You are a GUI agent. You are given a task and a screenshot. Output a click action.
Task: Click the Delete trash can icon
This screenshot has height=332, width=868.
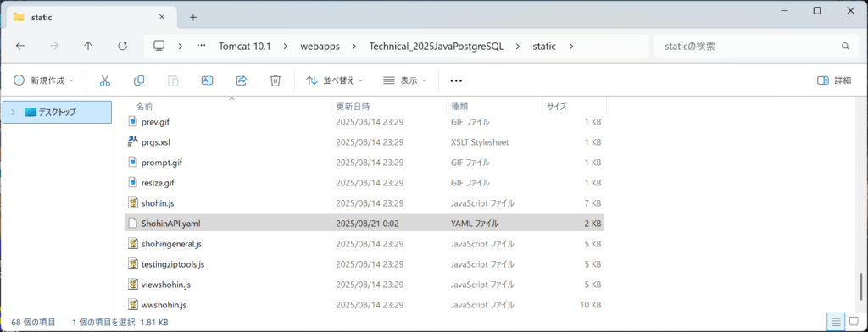[x=275, y=80]
